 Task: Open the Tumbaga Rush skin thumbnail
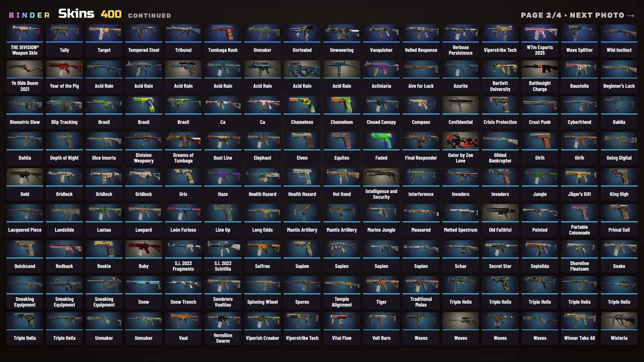click(x=223, y=33)
